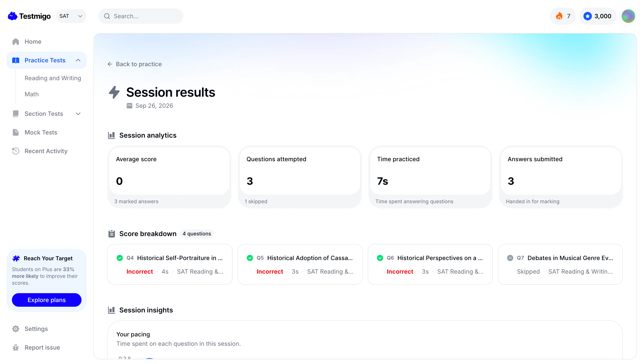The height and width of the screenshot is (364, 642).
Task: Expand the Section Tests chevron
Action: (78, 114)
